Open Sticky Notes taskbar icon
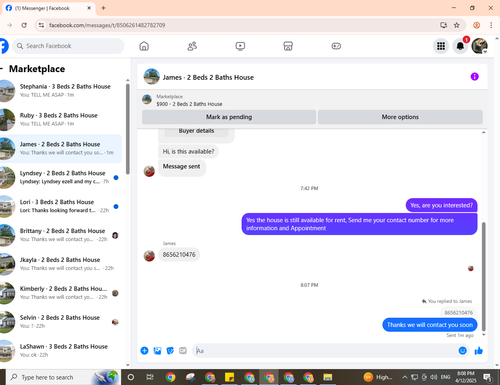This screenshot has height=385, width=500. [229, 377]
